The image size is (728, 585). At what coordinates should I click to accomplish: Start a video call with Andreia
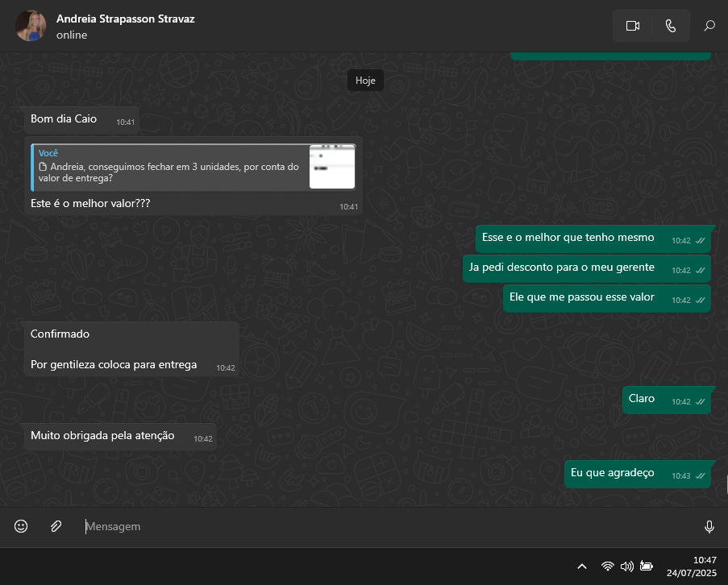[x=632, y=26]
